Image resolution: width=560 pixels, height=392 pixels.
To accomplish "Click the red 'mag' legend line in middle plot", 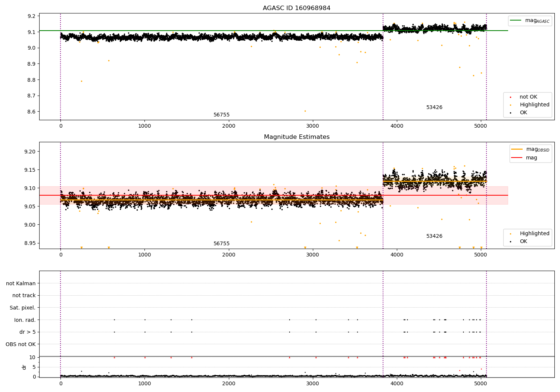I will click(x=517, y=158).
